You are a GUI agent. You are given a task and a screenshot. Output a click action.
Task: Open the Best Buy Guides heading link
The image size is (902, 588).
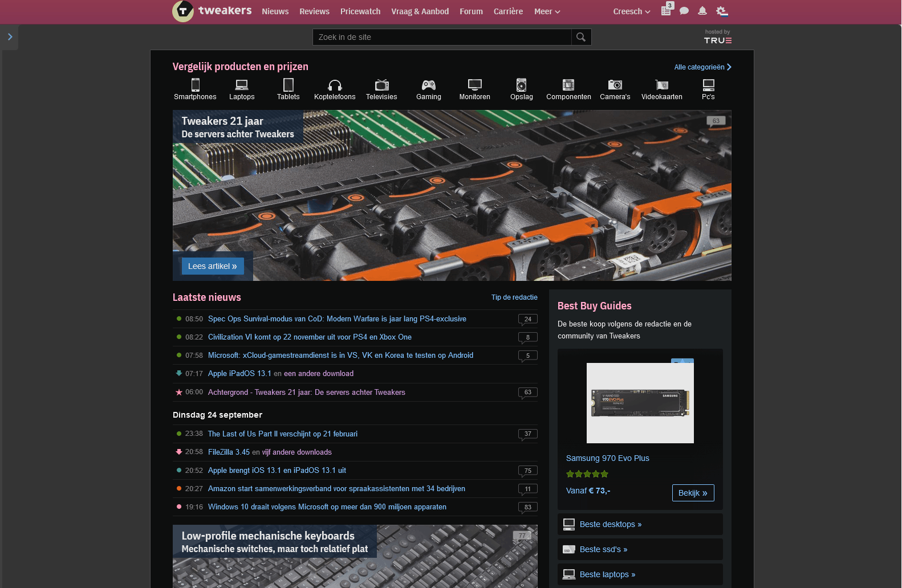[x=595, y=306]
